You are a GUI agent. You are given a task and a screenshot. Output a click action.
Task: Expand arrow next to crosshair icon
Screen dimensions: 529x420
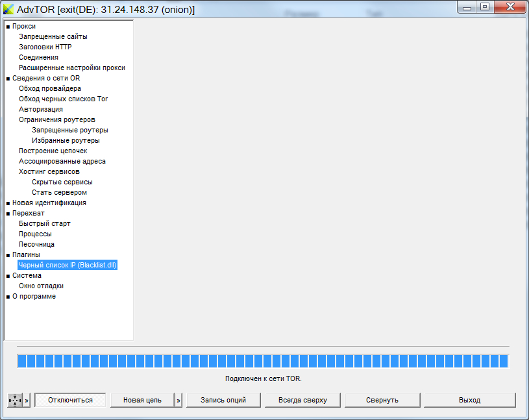coord(27,400)
